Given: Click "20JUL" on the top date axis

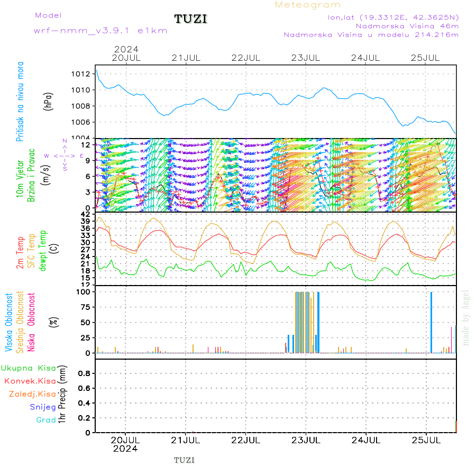Looking at the screenshot, I should (126, 58).
